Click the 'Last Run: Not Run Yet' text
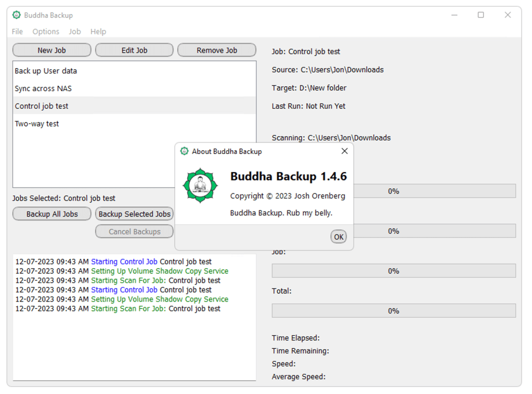Image resolution: width=532 pixels, height=394 pixels. [308, 106]
